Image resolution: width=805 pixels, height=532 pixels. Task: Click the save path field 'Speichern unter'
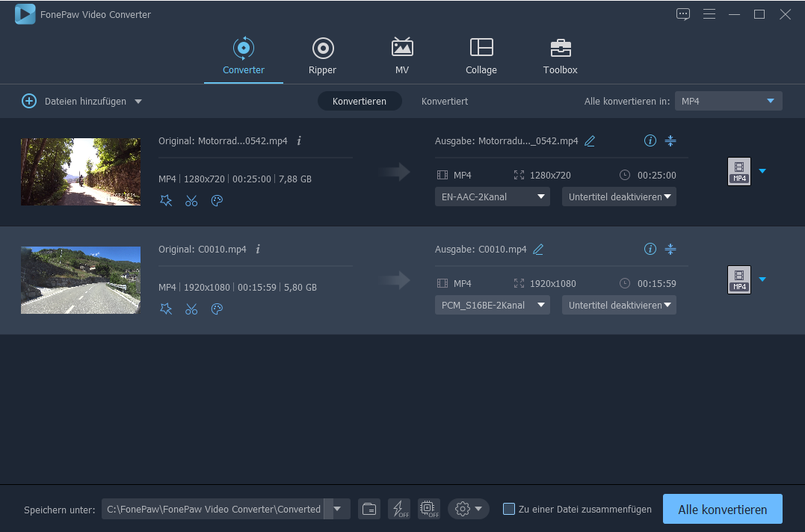pyautogui.click(x=214, y=509)
